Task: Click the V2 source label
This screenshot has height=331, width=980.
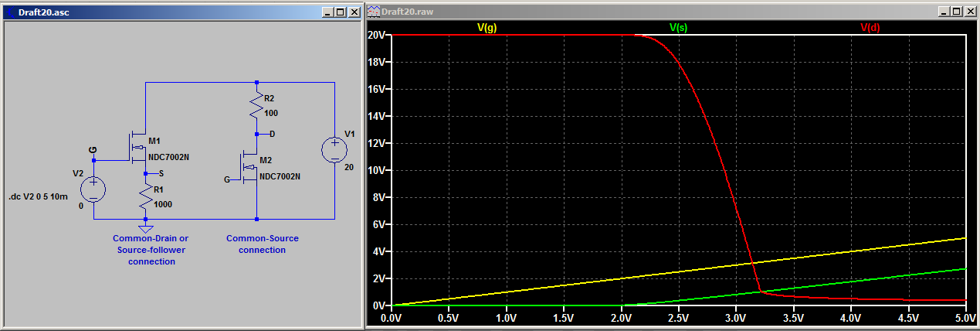Action: [x=77, y=173]
